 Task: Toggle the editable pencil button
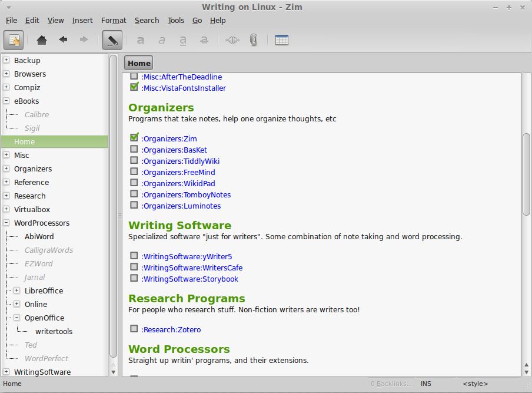point(112,40)
